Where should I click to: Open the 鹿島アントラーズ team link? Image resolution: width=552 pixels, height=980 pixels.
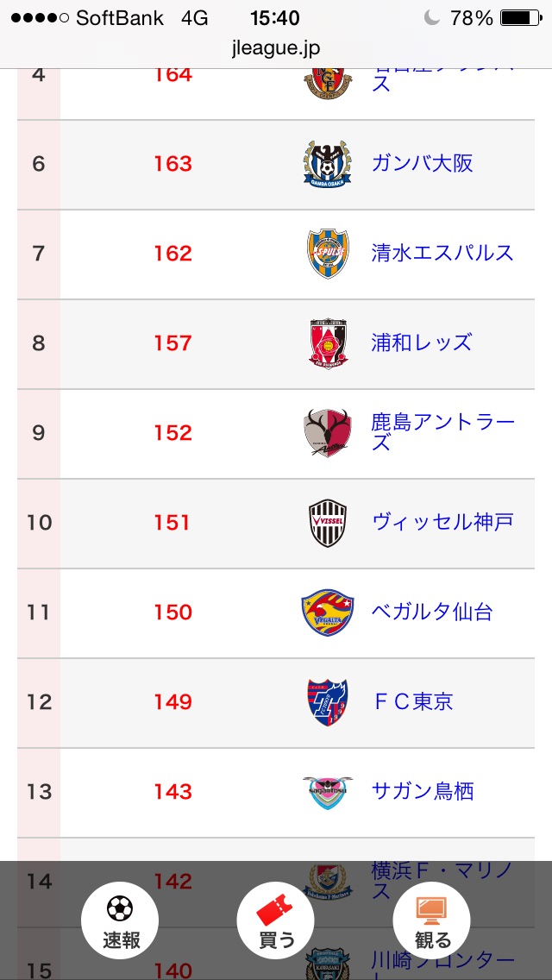tap(442, 432)
